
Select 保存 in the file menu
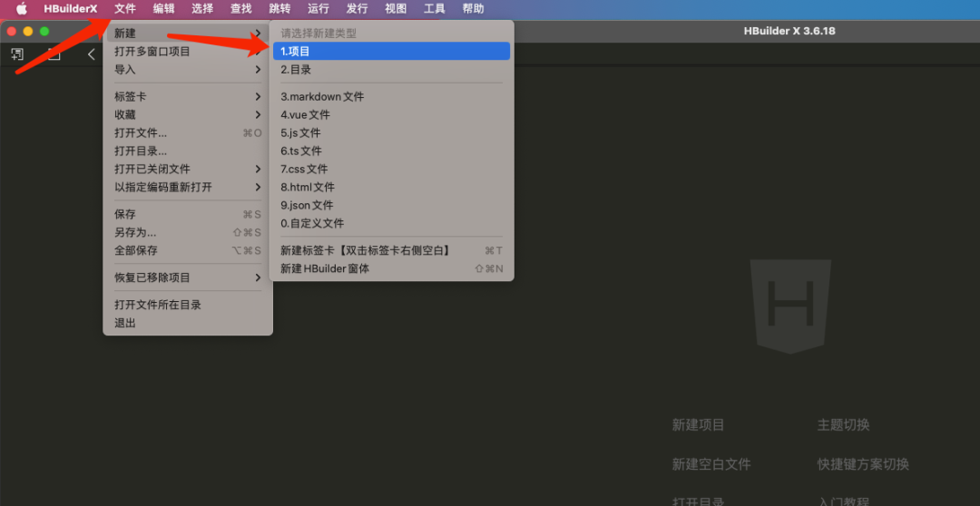click(188, 214)
